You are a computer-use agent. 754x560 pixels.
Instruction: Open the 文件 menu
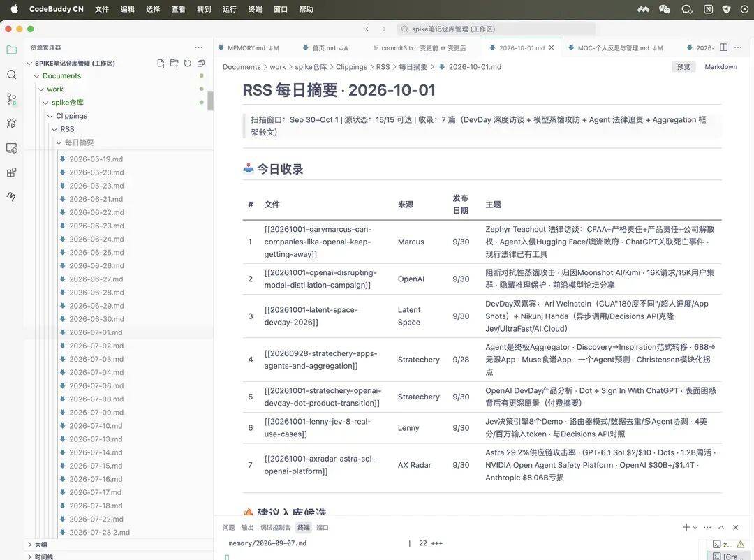click(x=102, y=9)
